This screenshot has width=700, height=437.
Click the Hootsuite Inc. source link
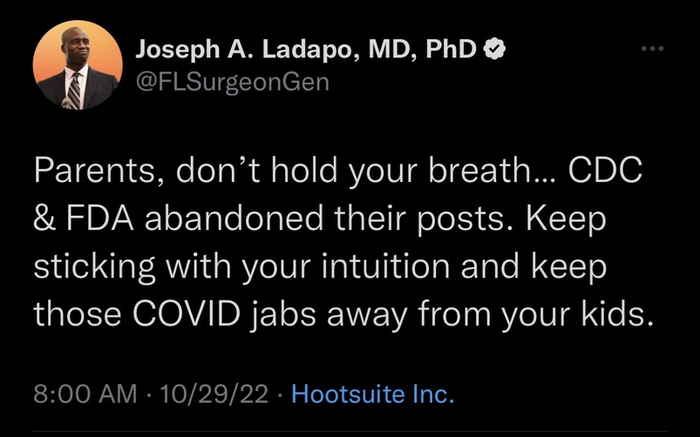tap(371, 393)
